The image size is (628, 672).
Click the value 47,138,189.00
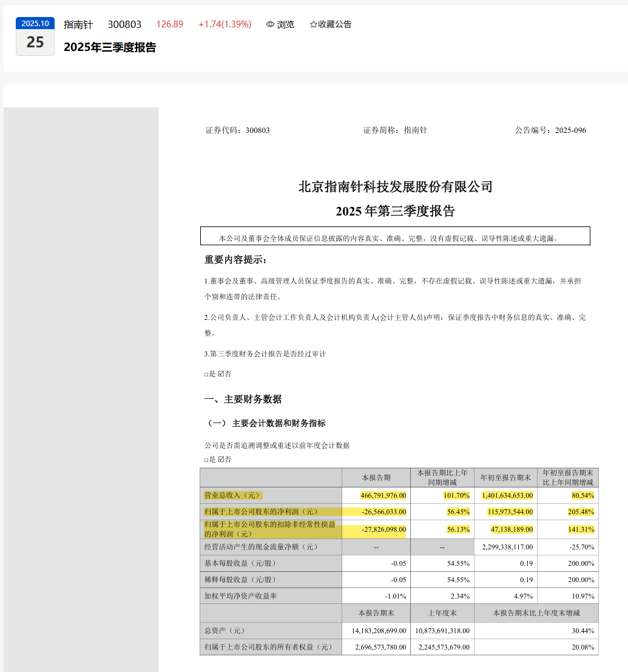pos(512,529)
